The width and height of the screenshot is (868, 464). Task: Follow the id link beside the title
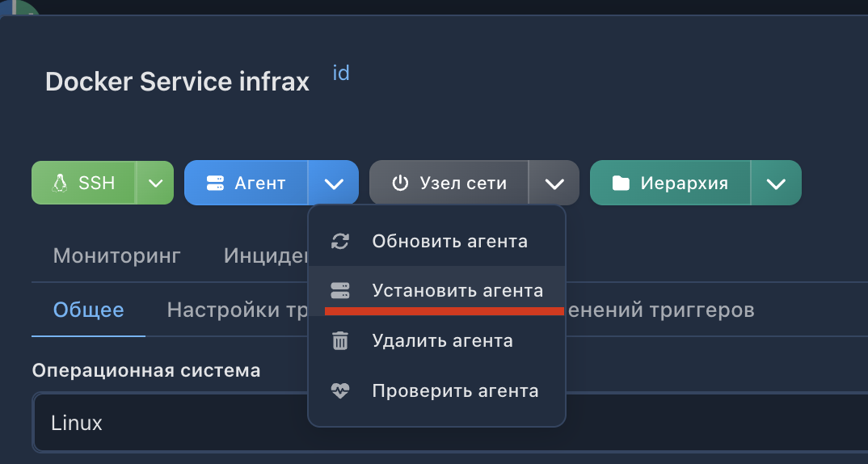pyautogui.click(x=341, y=74)
